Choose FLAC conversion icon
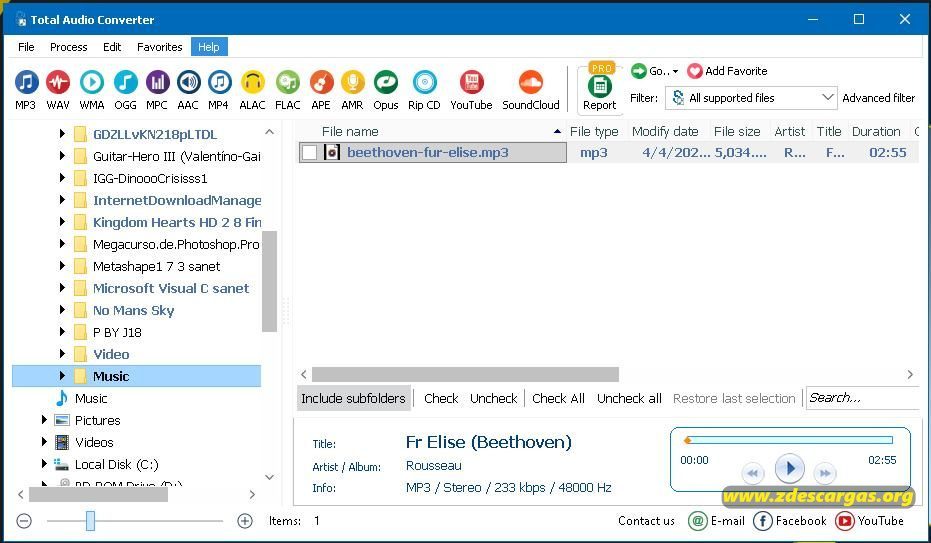This screenshot has height=543, width=931. tap(288, 82)
